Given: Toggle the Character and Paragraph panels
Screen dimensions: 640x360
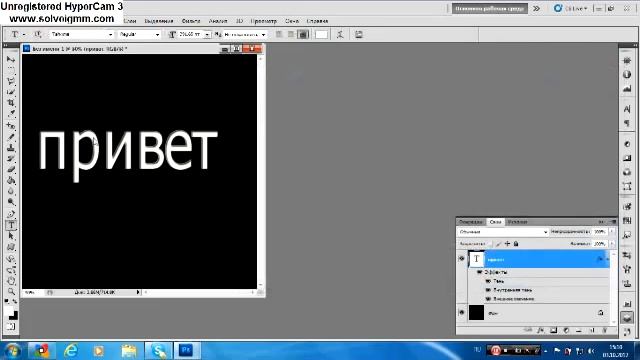Looking at the screenshot, I should pos(359,35).
